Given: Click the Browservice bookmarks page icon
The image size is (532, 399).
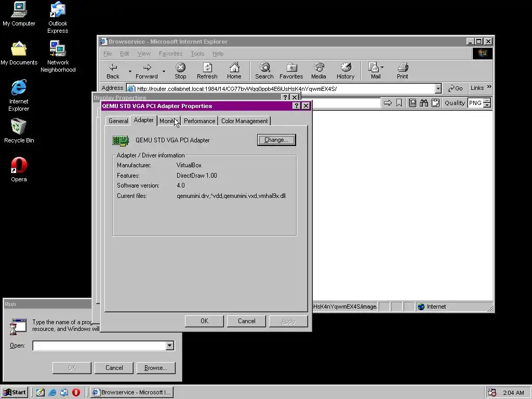Looking at the screenshot, I should [x=412, y=103].
